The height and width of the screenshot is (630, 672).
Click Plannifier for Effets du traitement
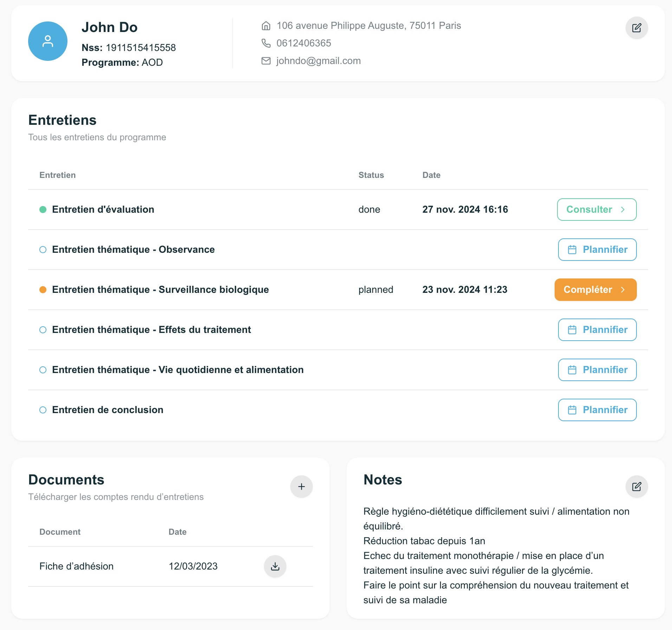[x=597, y=330]
